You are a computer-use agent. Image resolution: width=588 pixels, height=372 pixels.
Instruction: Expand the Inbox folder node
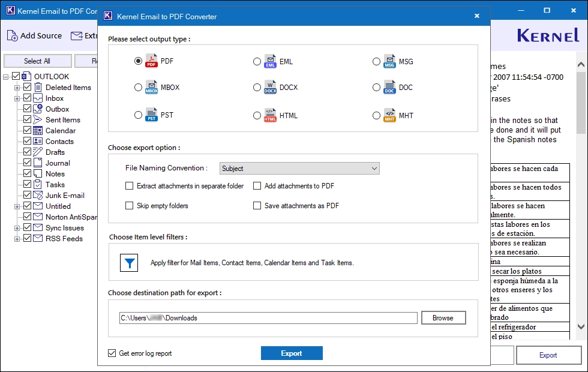(17, 98)
